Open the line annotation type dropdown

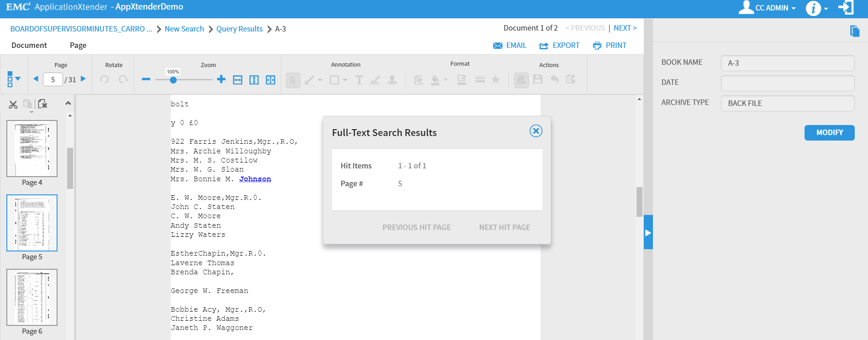(x=320, y=80)
